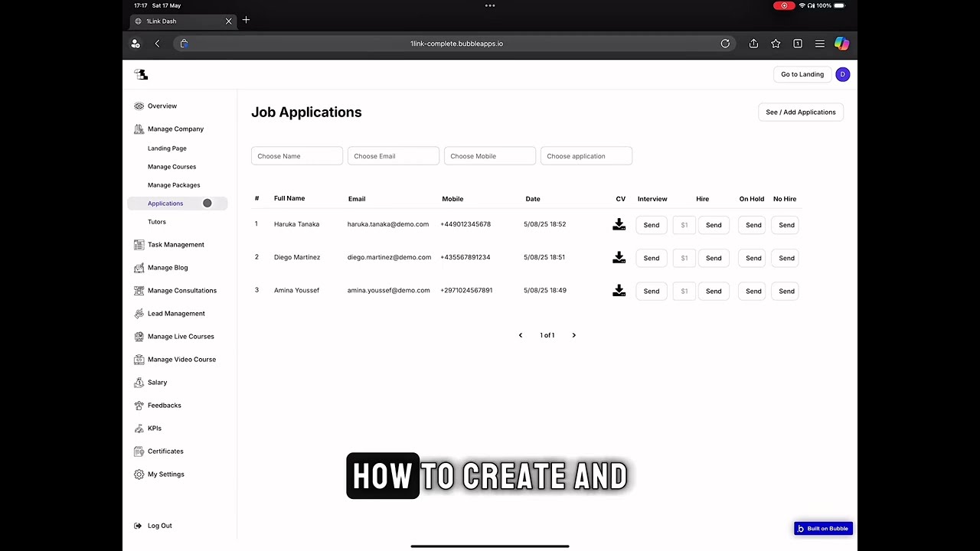The width and height of the screenshot is (980, 551).
Task: Click the Log Out icon
Action: coord(138,526)
